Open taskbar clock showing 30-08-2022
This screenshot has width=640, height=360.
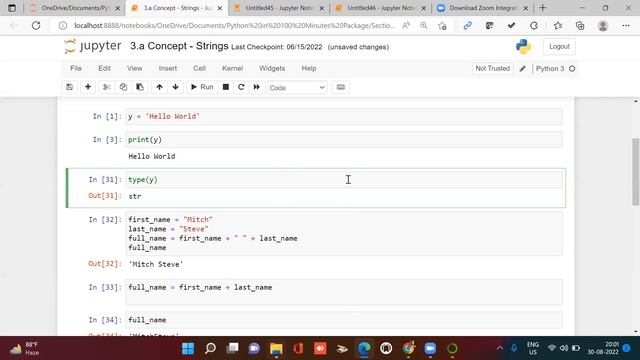(603, 348)
